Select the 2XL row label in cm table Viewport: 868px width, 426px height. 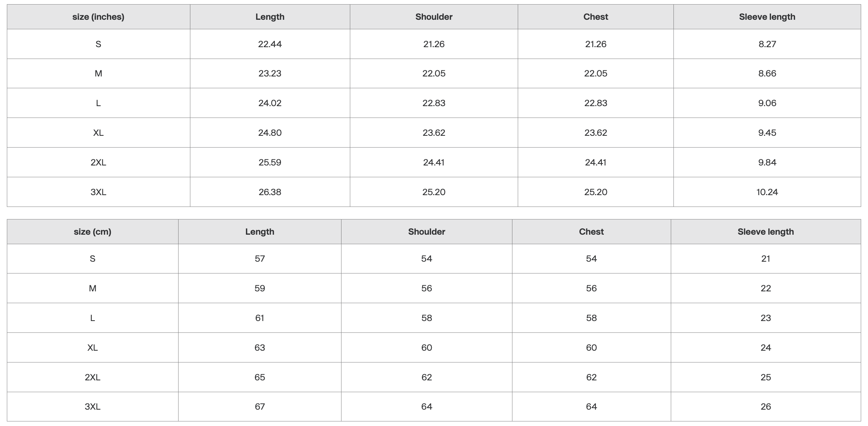93,377
